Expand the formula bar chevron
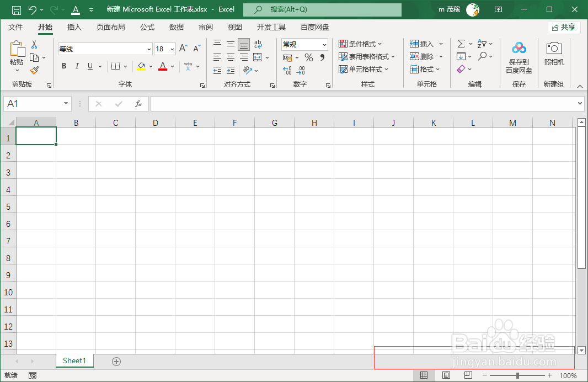The width and height of the screenshot is (588, 382). pos(580,104)
